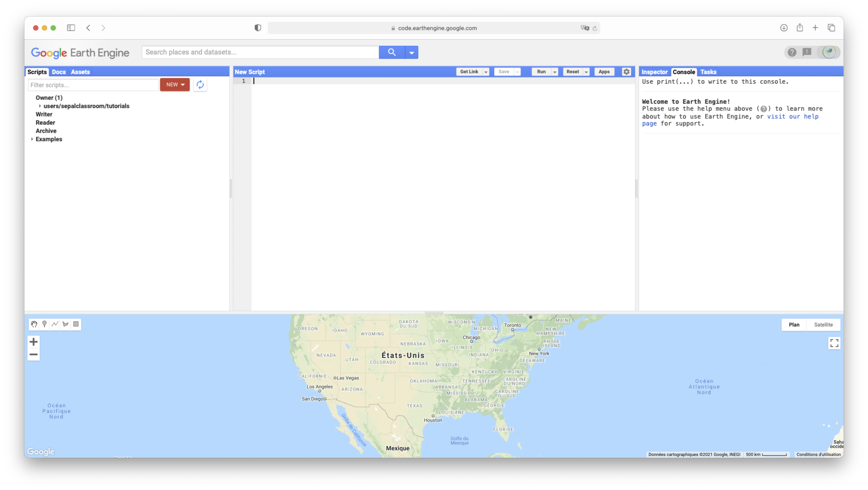
Task: Toggle map fullscreen view
Action: tap(834, 343)
